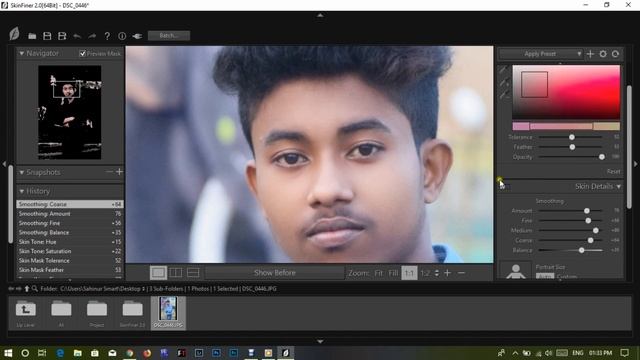The height and width of the screenshot is (360, 640).
Task: Select the add-color eyedropper tool
Action: tap(504, 83)
